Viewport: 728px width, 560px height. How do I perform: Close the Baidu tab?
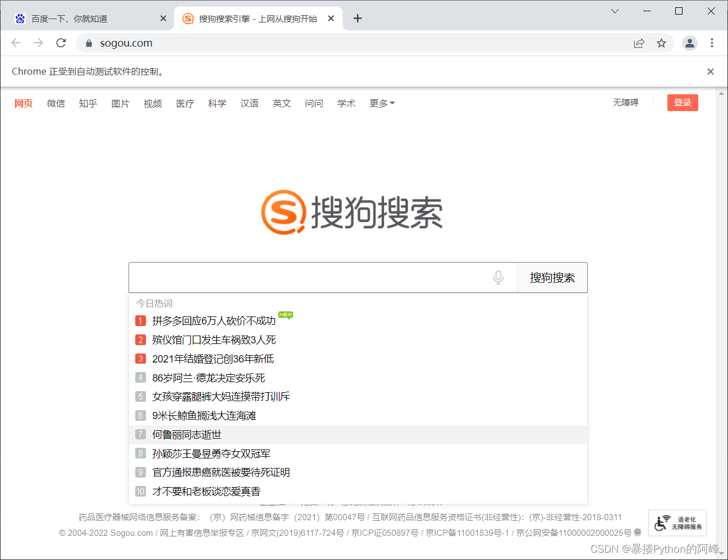click(x=163, y=19)
